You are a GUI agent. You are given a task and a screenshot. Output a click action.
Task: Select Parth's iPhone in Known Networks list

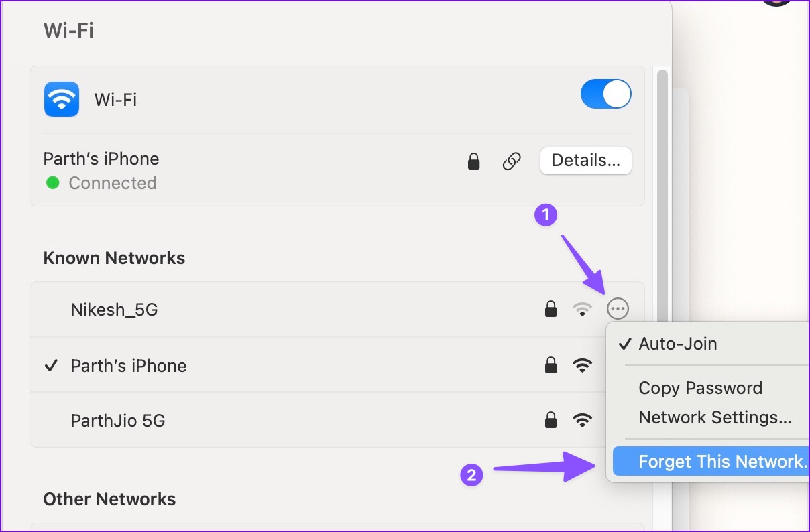(129, 366)
